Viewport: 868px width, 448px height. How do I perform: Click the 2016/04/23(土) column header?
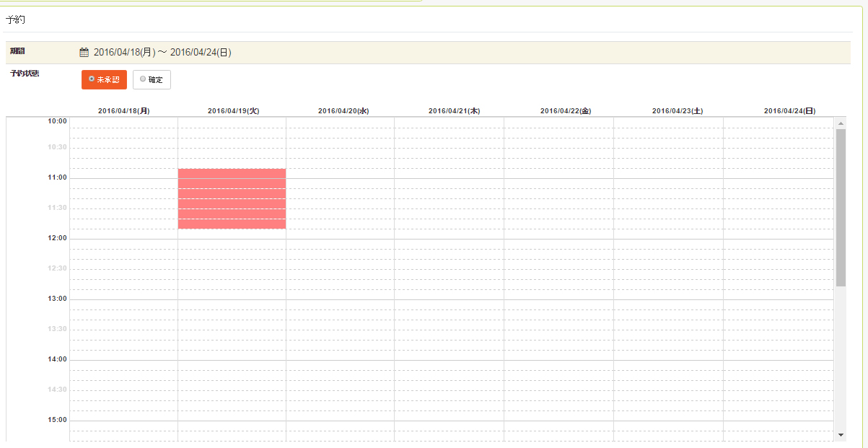678,111
